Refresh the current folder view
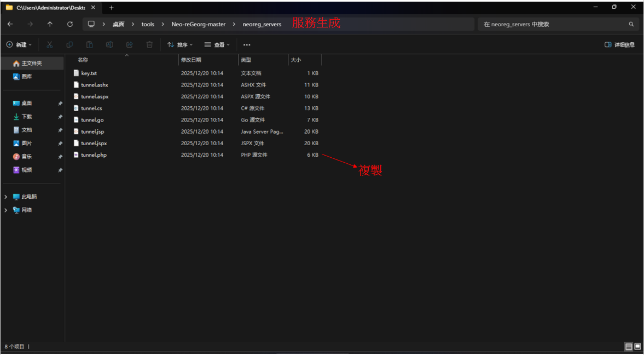The height and width of the screenshot is (355, 644). point(70,24)
